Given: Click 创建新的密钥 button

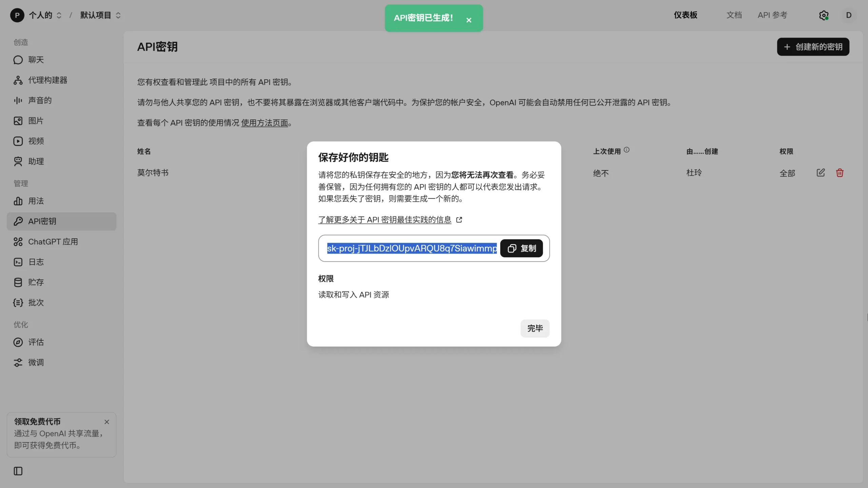Looking at the screenshot, I should coord(813,47).
